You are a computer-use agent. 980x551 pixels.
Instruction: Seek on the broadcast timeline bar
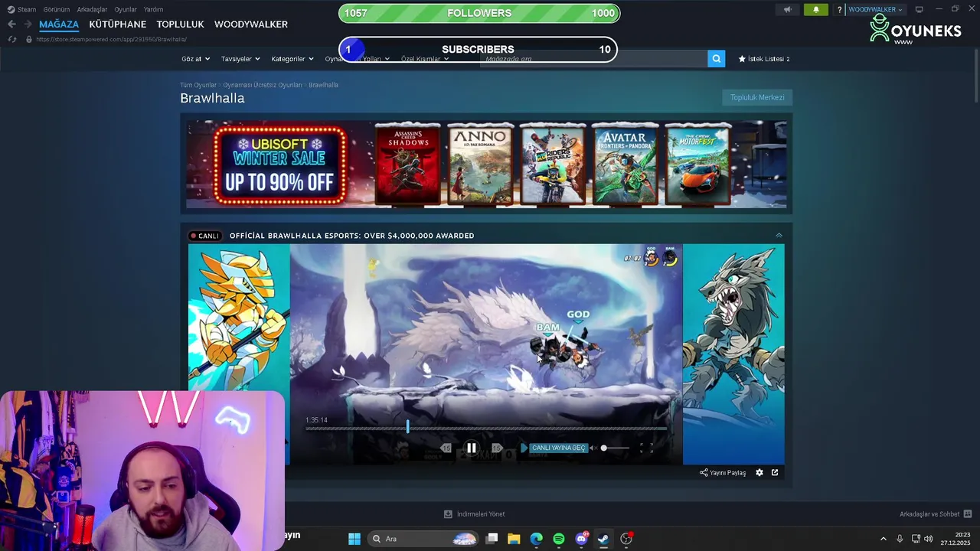(486, 428)
